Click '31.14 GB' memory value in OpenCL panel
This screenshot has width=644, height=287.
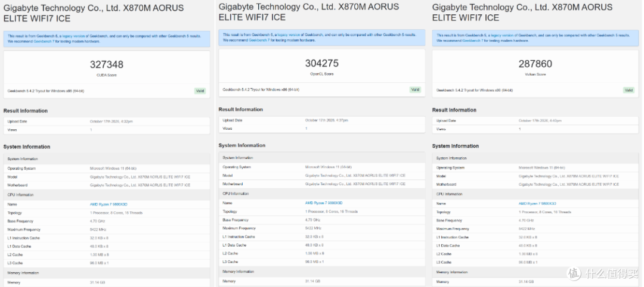312,282
